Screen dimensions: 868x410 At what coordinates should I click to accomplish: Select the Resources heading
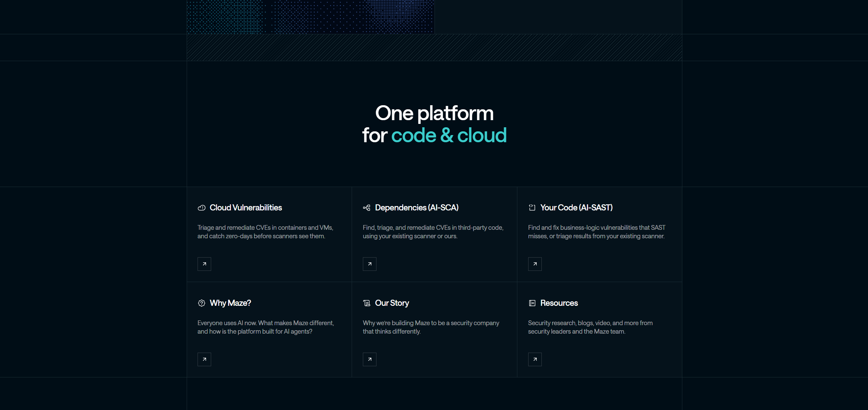click(559, 303)
